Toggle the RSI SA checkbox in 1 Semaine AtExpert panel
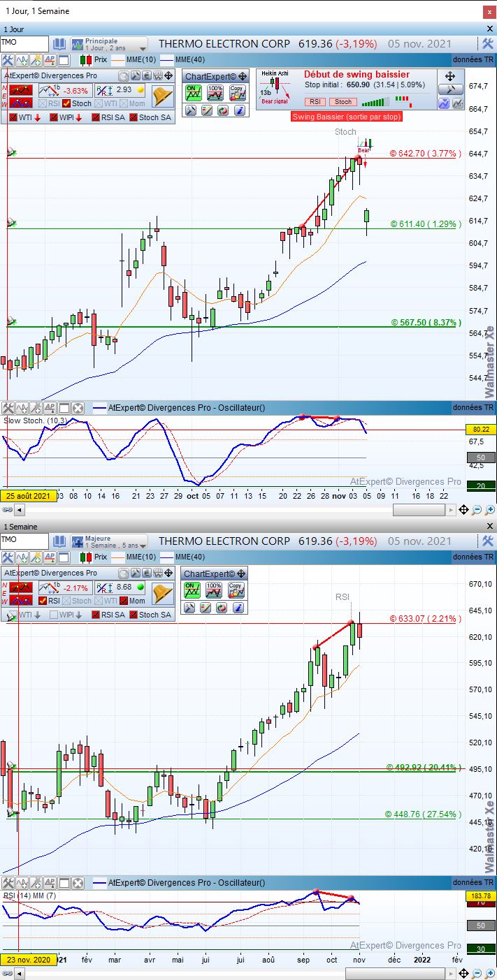This screenshot has height=980, width=497. click(x=94, y=615)
